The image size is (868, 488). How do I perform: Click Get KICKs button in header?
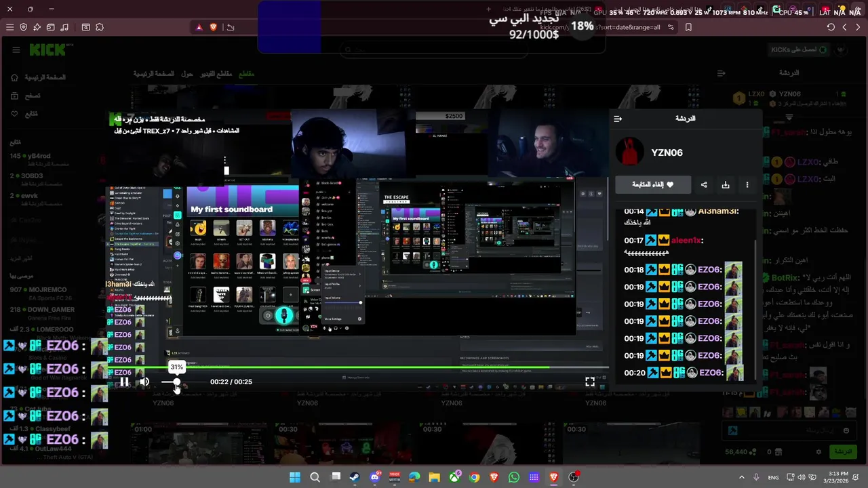800,49
